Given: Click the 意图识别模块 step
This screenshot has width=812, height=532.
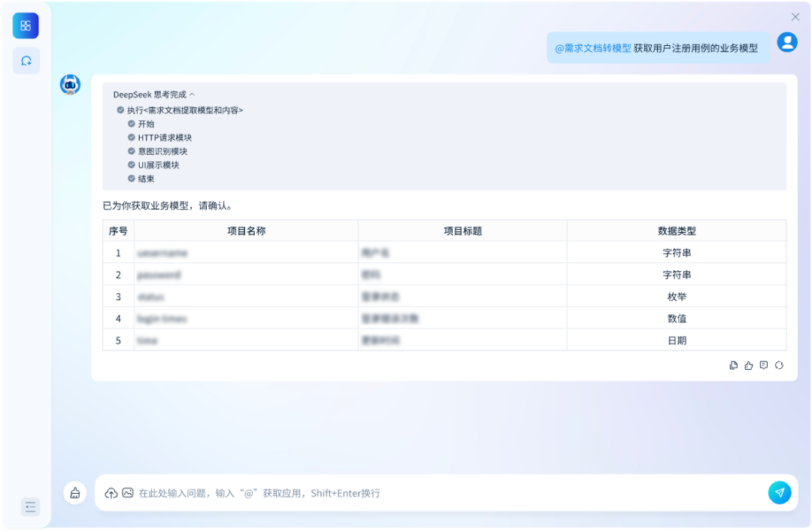Looking at the screenshot, I should [162, 151].
